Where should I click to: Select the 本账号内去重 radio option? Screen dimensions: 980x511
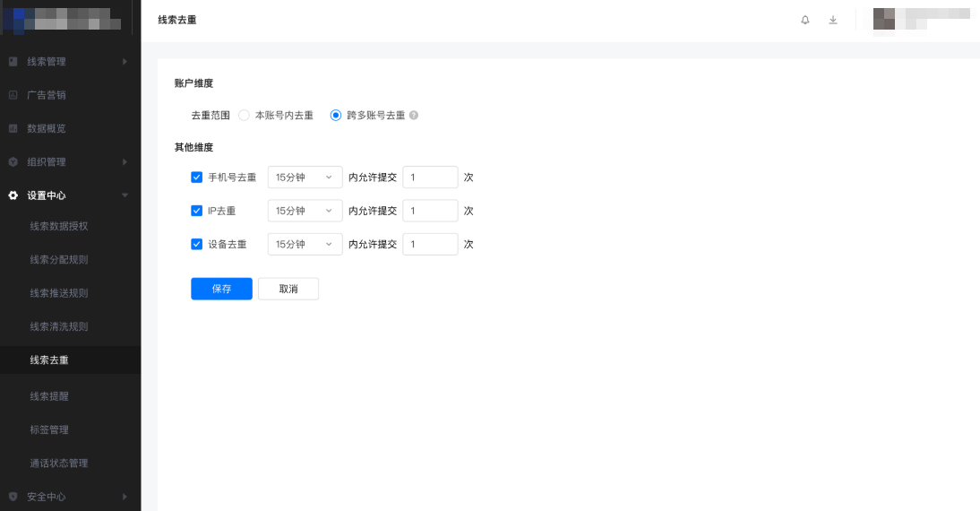(245, 115)
